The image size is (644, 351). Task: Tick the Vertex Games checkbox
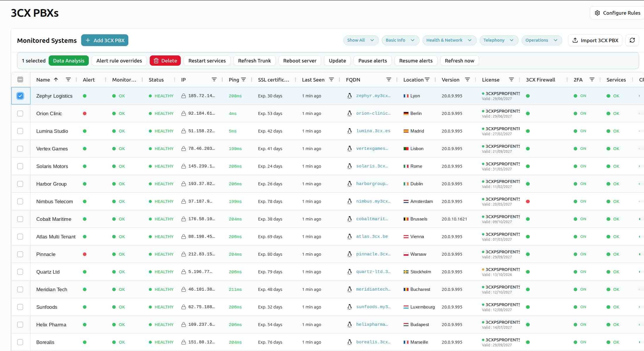coord(20,149)
